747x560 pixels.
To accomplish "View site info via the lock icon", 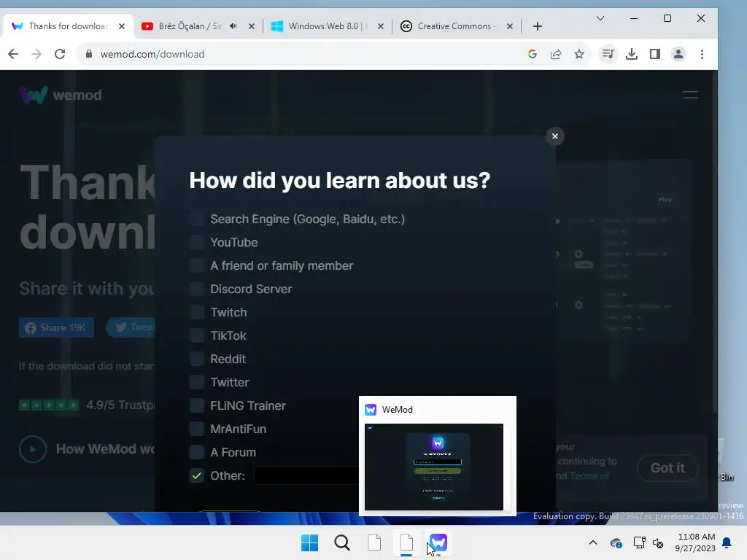I will pyautogui.click(x=88, y=54).
